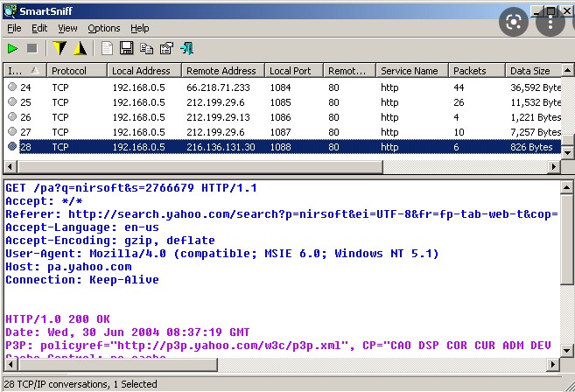This screenshot has width=575, height=392.
Task: Click packets value 44
Action: click(459, 87)
